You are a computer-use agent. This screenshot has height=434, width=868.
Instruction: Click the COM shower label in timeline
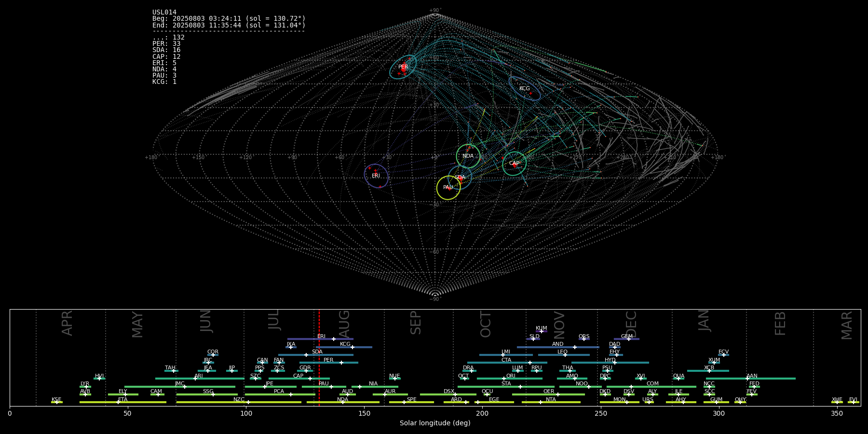(x=652, y=384)
